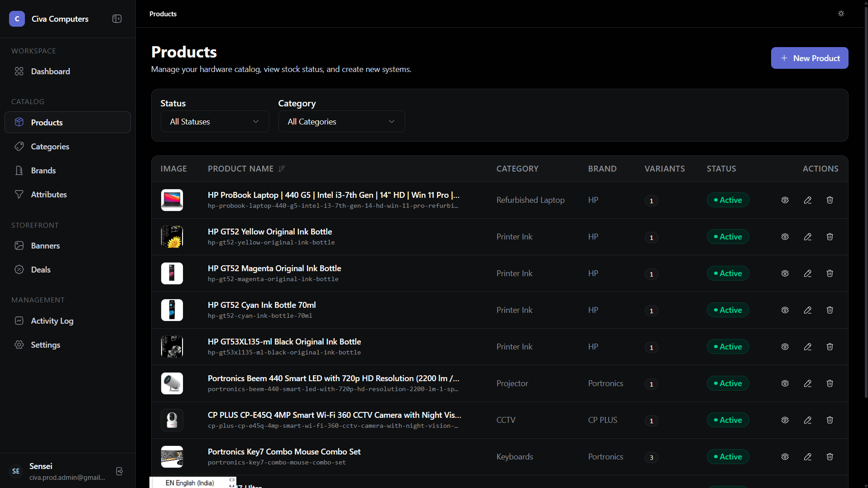Edit HP ProBook Laptop product
Screen dimensions: 868x488
point(807,200)
